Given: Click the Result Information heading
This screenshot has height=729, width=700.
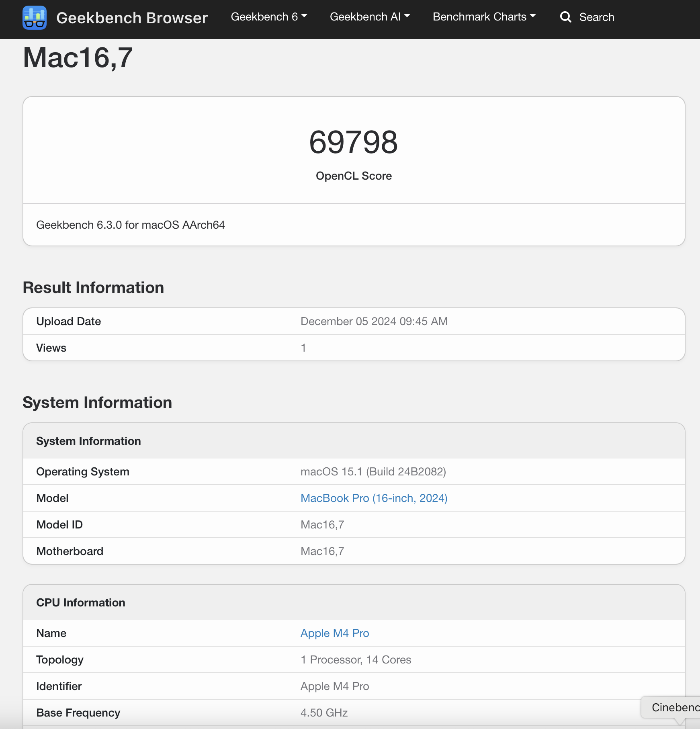Looking at the screenshot, I should 93,288.
